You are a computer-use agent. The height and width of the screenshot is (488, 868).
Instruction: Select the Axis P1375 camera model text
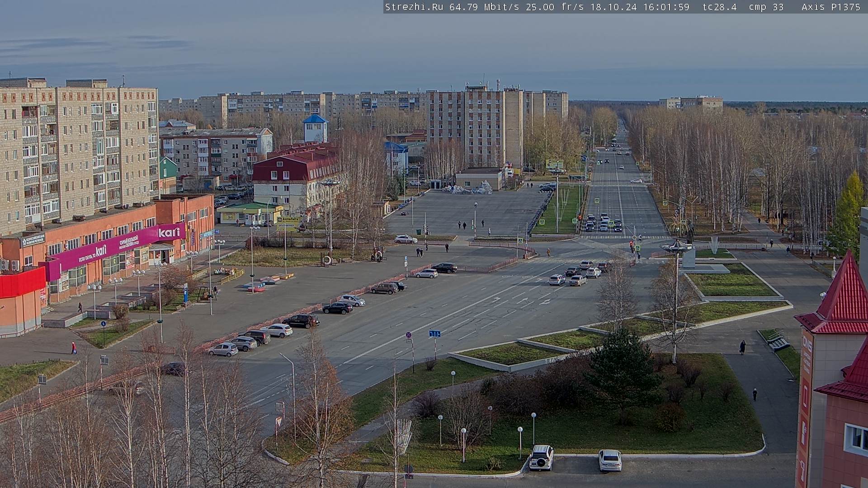point(830,7)
